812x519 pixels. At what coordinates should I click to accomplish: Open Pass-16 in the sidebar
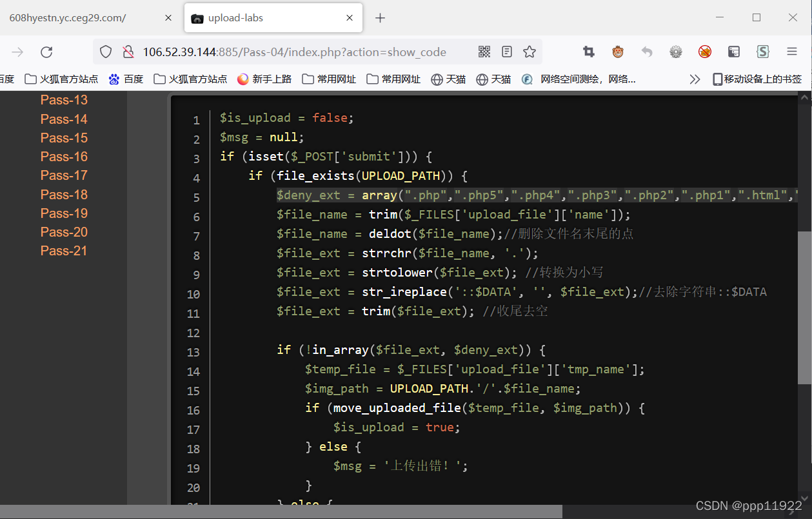pyautogui.click(x=64, y=157)
